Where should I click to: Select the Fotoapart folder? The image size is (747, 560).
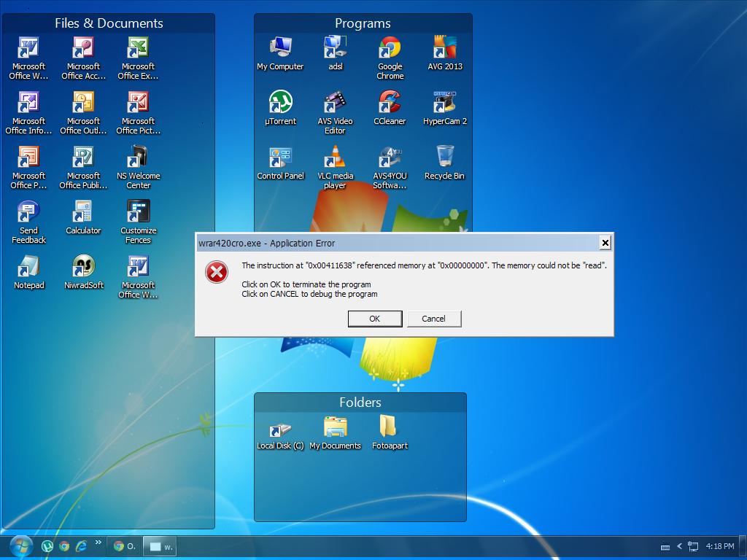[390, 432]
